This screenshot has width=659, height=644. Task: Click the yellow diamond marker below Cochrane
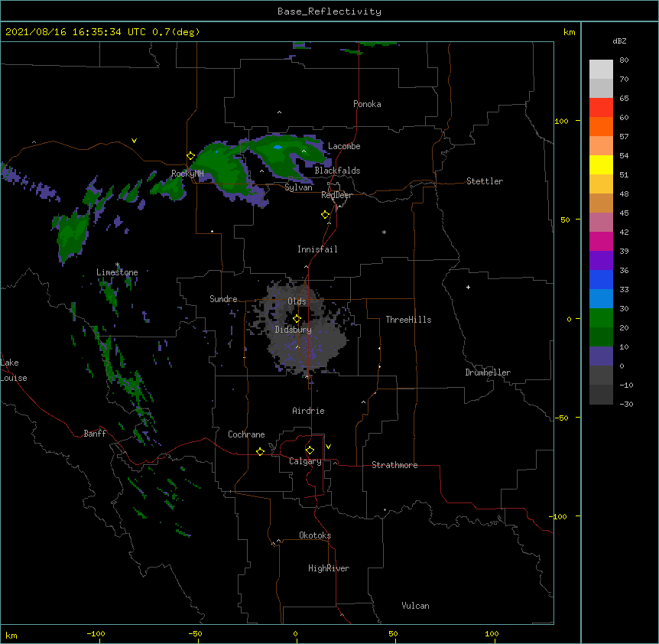(x=260, y=451)
